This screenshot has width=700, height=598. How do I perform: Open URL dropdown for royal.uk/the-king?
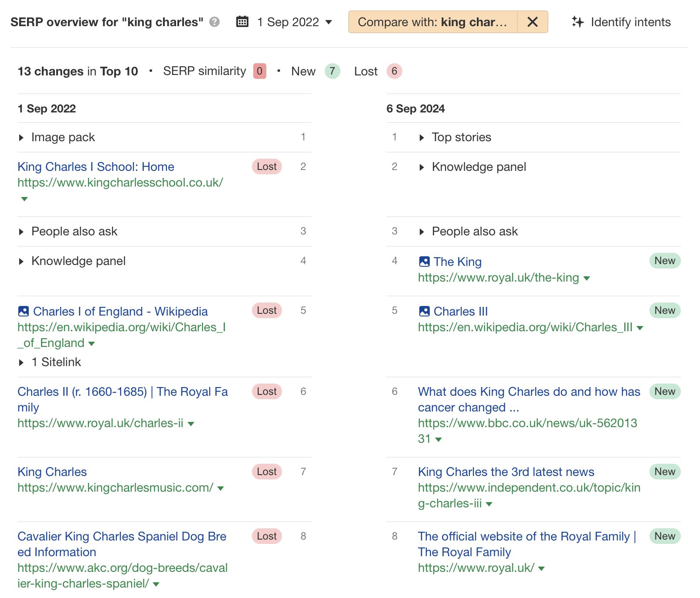tap(587, 278)
